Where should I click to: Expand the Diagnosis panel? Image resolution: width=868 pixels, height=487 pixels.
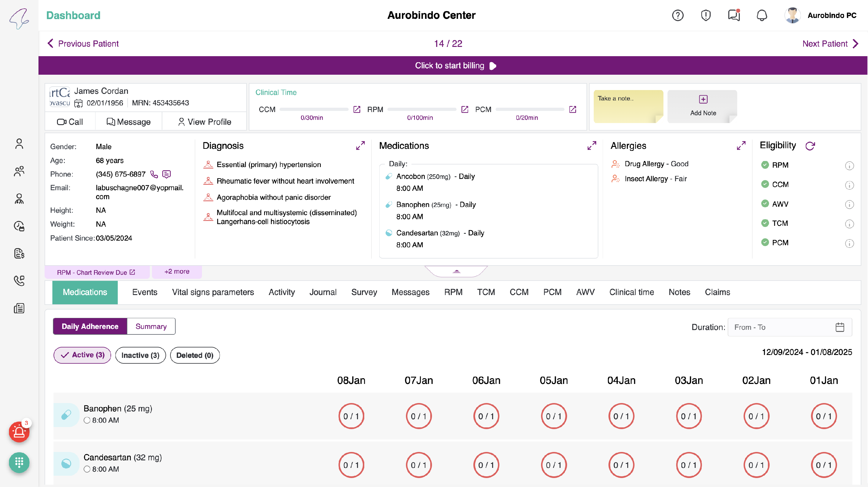pos(360,146)
